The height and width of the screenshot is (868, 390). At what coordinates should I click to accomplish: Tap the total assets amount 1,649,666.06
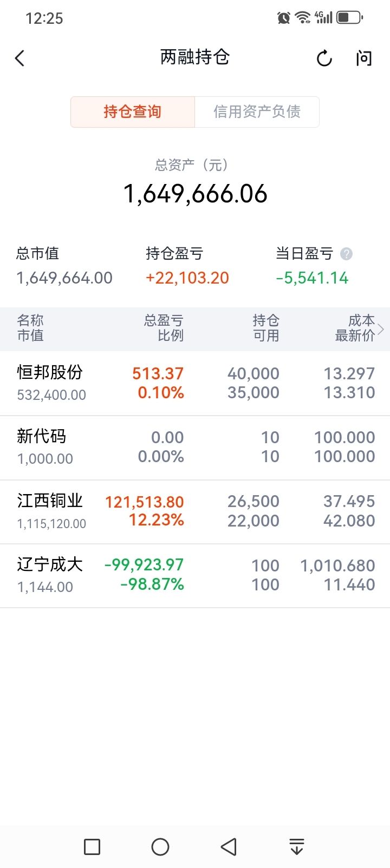tap(195, 194)
